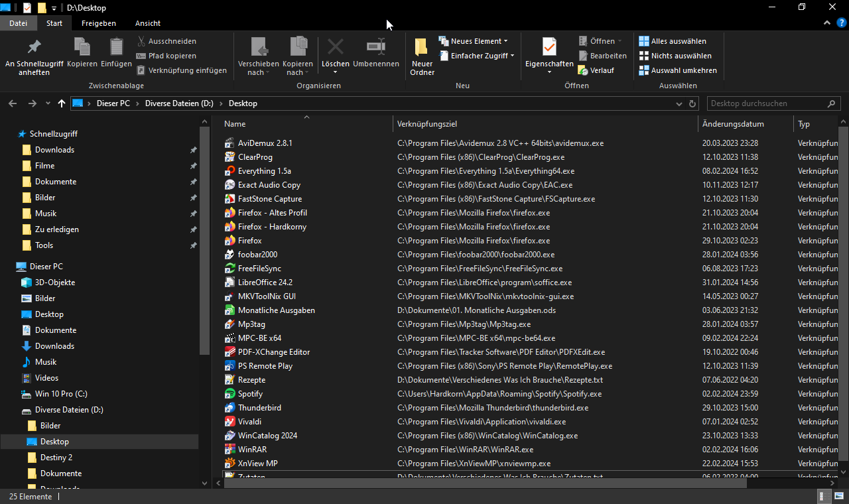Select the FreeFileSync shortcut icon
The width and height of the screenshot is (849, 504).
coord(229,269)
